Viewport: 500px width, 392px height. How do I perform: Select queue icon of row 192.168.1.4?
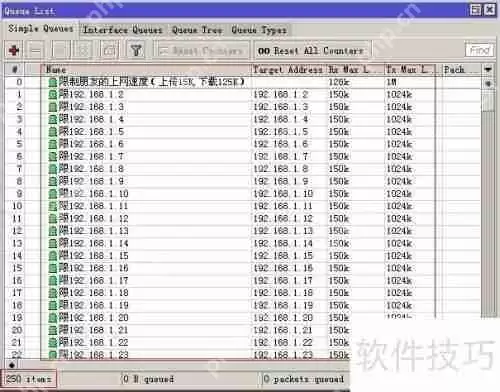53,119
